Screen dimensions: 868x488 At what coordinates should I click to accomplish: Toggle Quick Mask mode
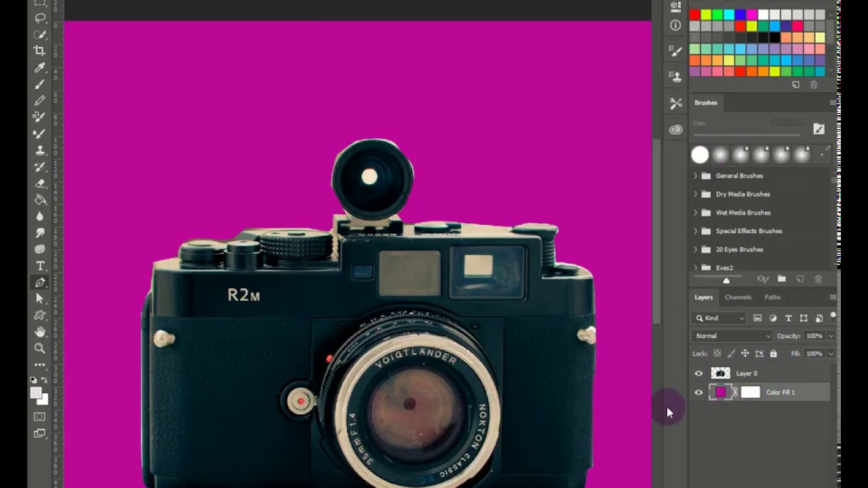[x=40, y=416]
